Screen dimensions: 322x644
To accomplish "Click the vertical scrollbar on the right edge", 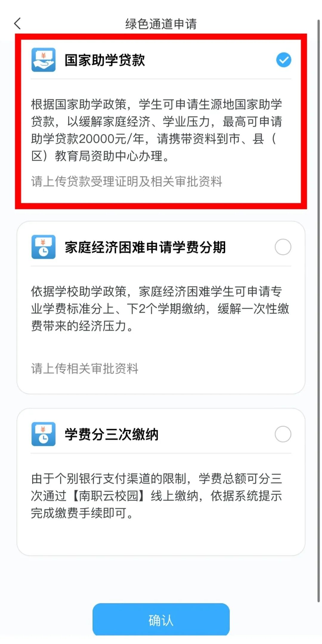I will (x=318, y=310).
